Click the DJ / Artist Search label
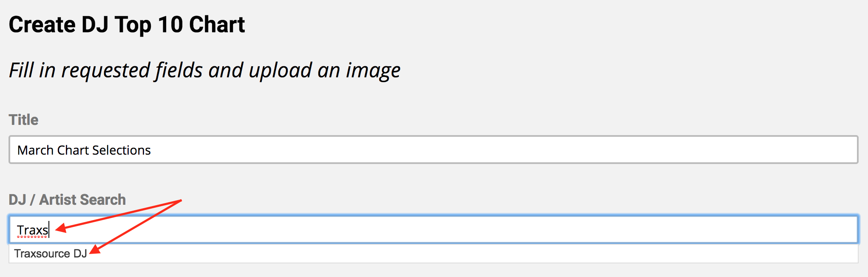The width and height of the screenshot is (868, 277). tap(67, 200)
